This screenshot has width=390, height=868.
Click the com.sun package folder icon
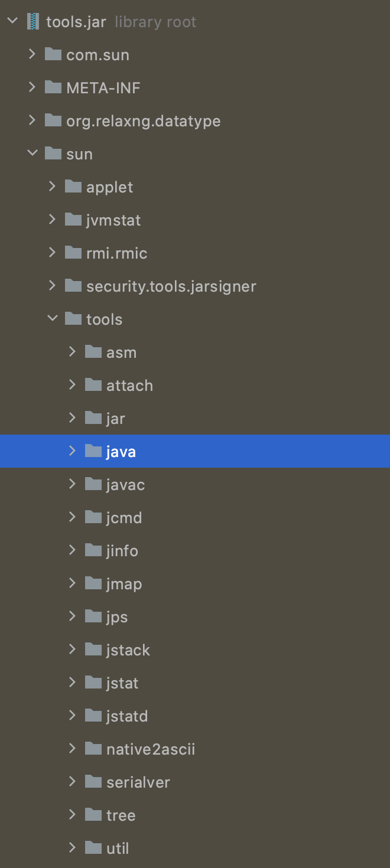pos(53,55)
